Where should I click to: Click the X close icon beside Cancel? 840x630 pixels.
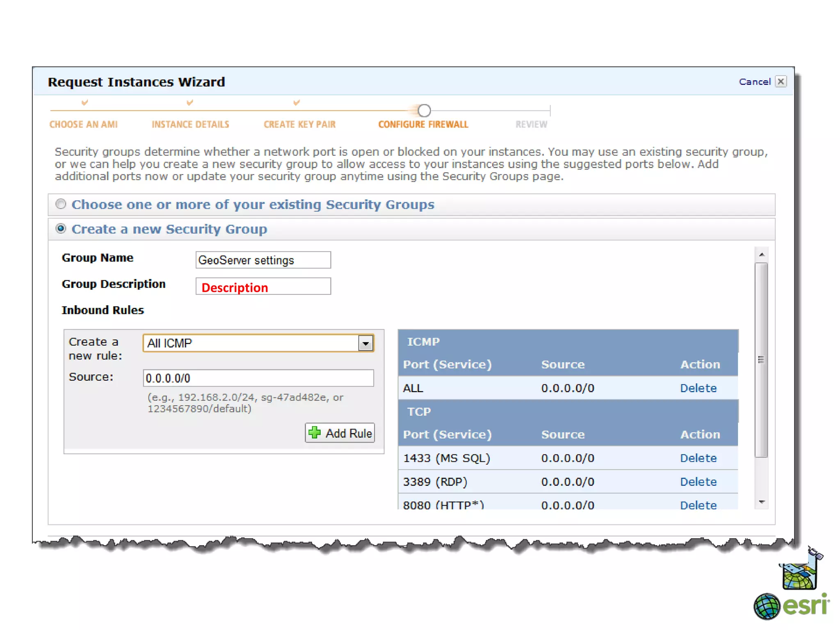pyautogui.click(x=781, y=82)
